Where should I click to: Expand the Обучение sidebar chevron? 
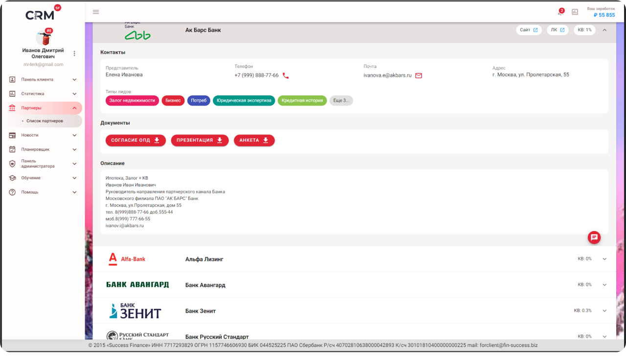point(74,178)
